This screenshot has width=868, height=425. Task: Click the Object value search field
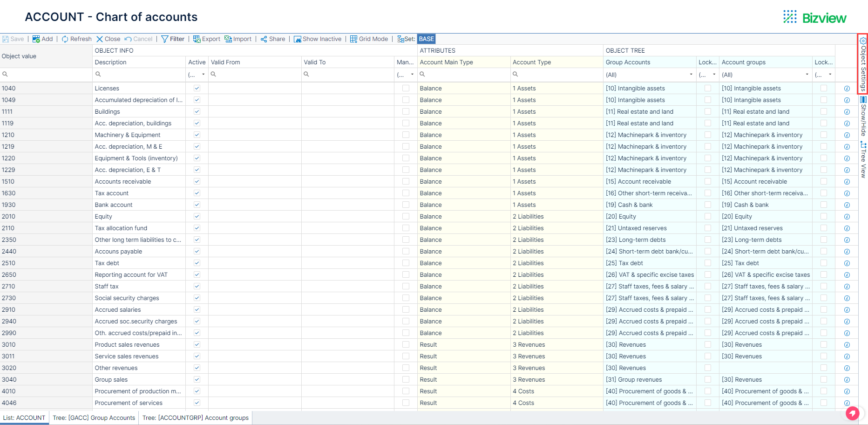[x=46, y=74]
